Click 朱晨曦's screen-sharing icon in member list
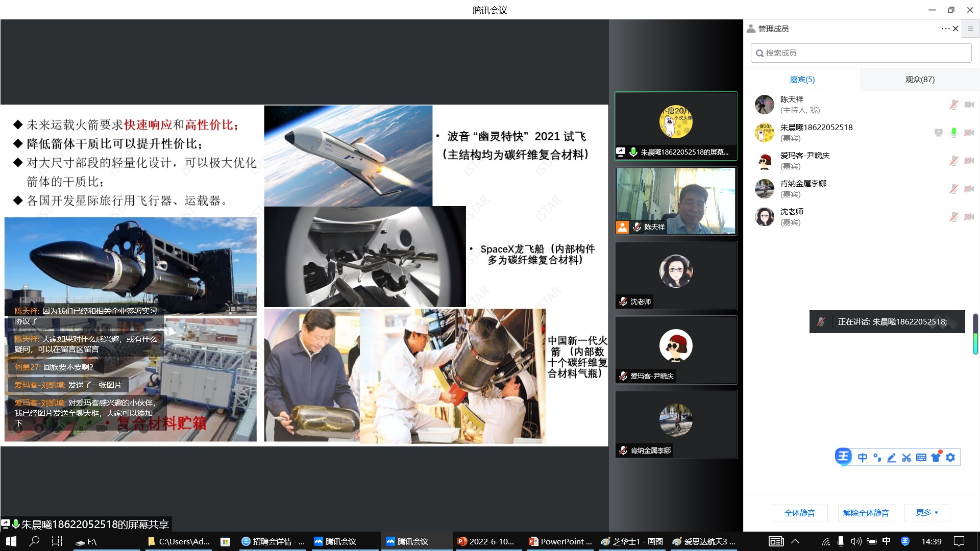Viewport: 980px width, 551px height. [938, 133]
